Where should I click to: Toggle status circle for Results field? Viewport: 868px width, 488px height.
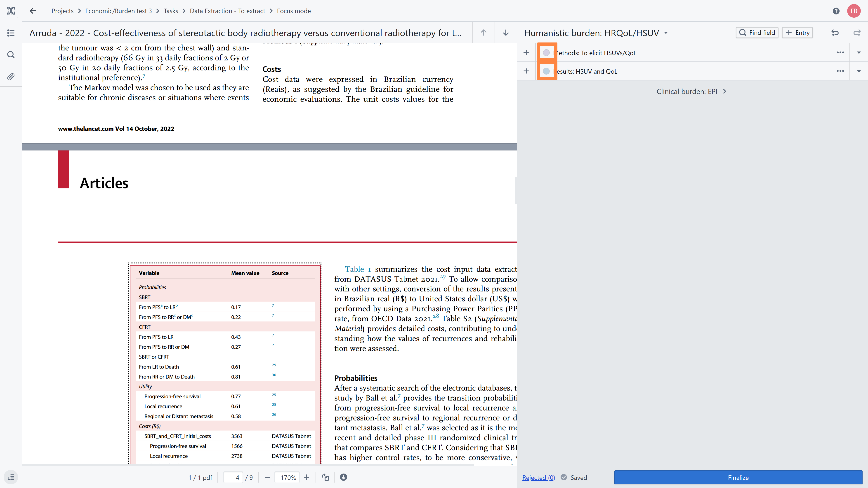pos(546,71)
